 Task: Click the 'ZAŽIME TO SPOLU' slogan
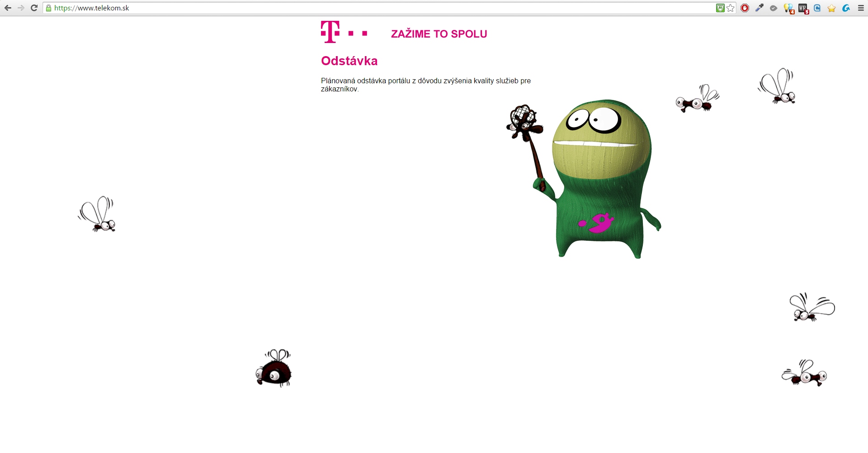[439, 34]
